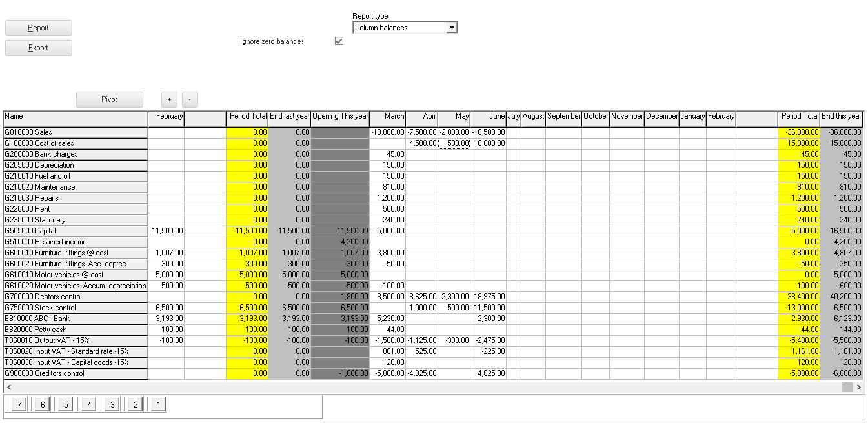The height and width of the screenshot is (423, 868).
Task: Click the Report button
Action: [39, 28]
